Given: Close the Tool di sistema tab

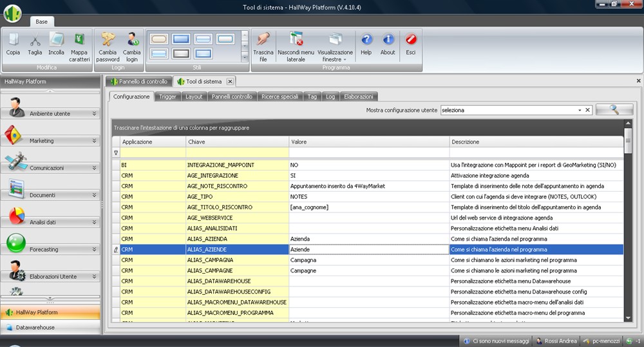Looking at the screenshot, I should [x=230, y=81].
